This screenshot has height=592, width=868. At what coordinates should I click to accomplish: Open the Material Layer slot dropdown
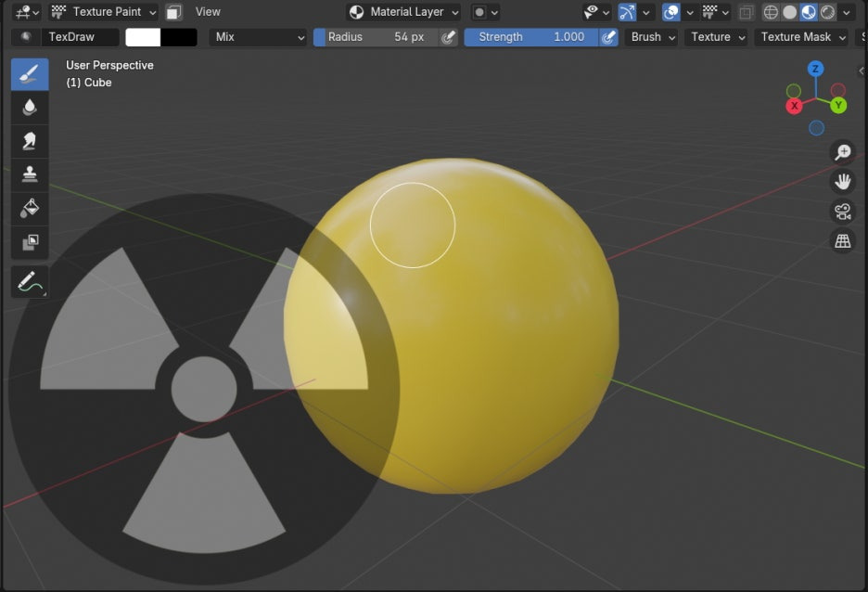(404, 12)
